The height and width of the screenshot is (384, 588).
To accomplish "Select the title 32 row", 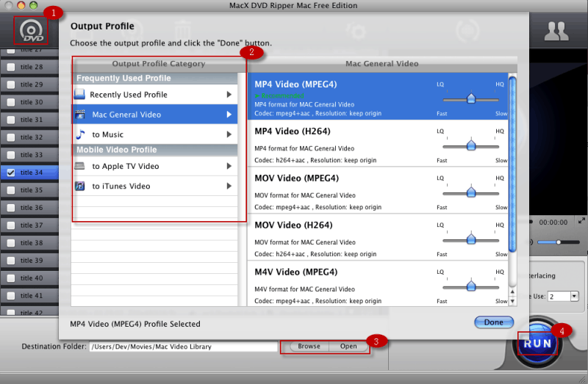I will click(29, 137).
